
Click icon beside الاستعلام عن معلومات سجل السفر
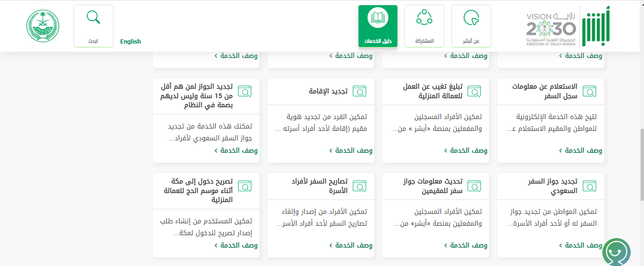[x=589, y=92]
